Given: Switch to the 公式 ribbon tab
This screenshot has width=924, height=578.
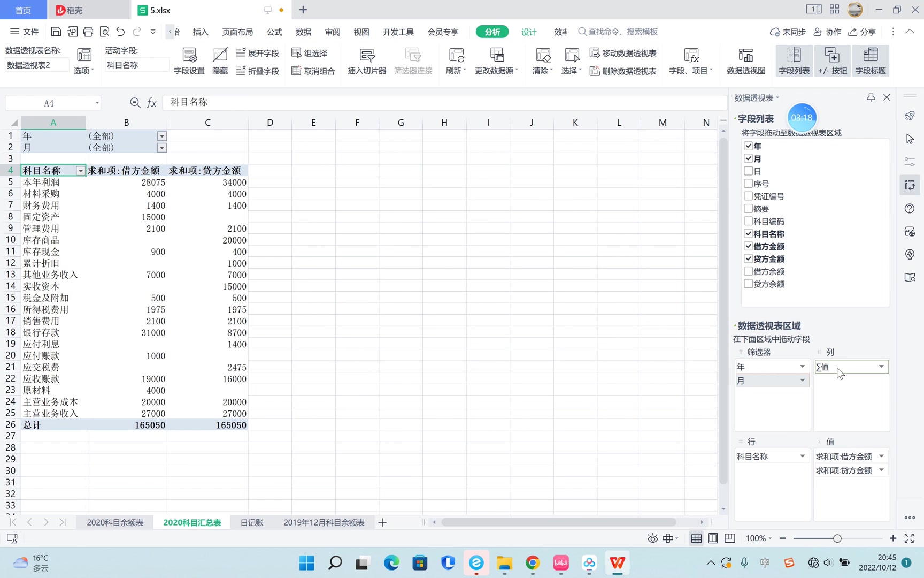Looking at the screenshot, I should (274, 32).
